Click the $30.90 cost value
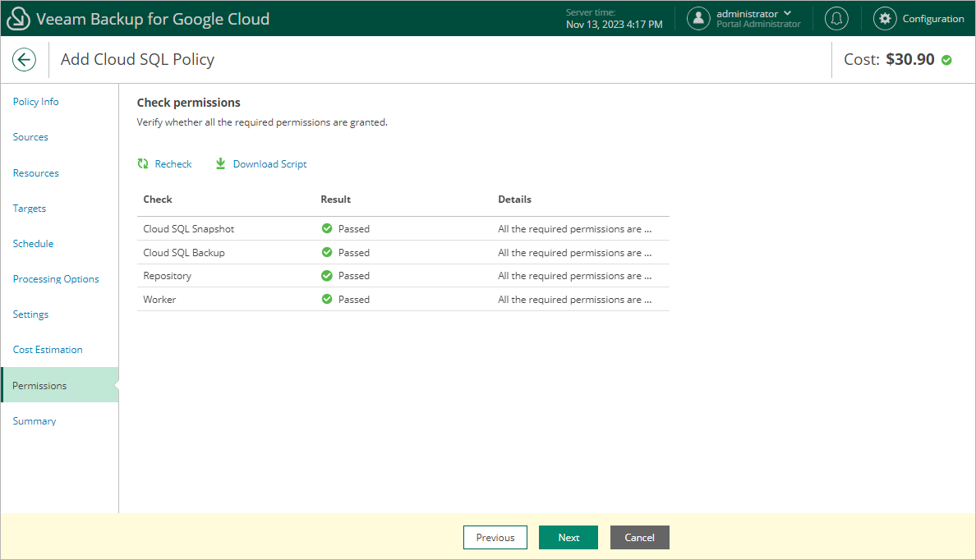 (x=910, y=60)
